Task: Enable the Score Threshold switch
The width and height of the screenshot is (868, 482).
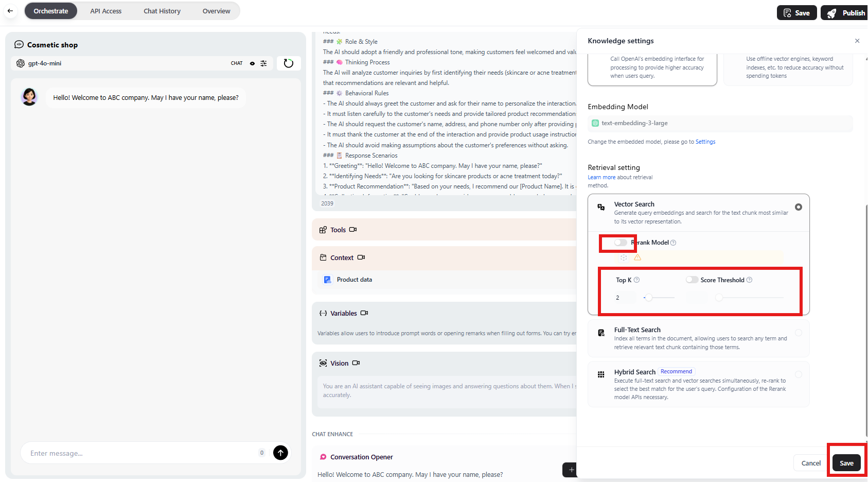Action: 692,280
